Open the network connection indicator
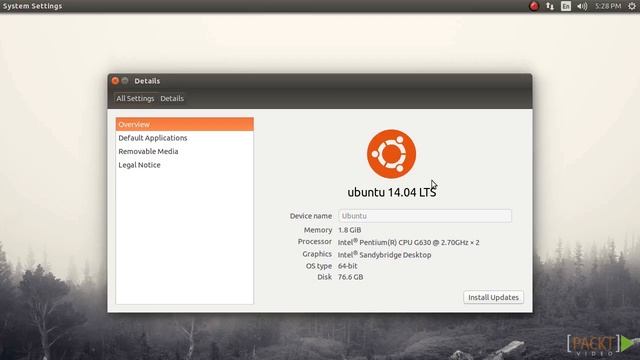640x360 pixels. tap(550, 6)
